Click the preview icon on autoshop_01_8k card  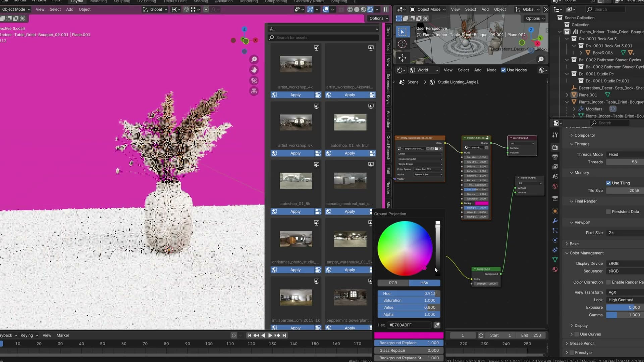click(x=316, y=165)
